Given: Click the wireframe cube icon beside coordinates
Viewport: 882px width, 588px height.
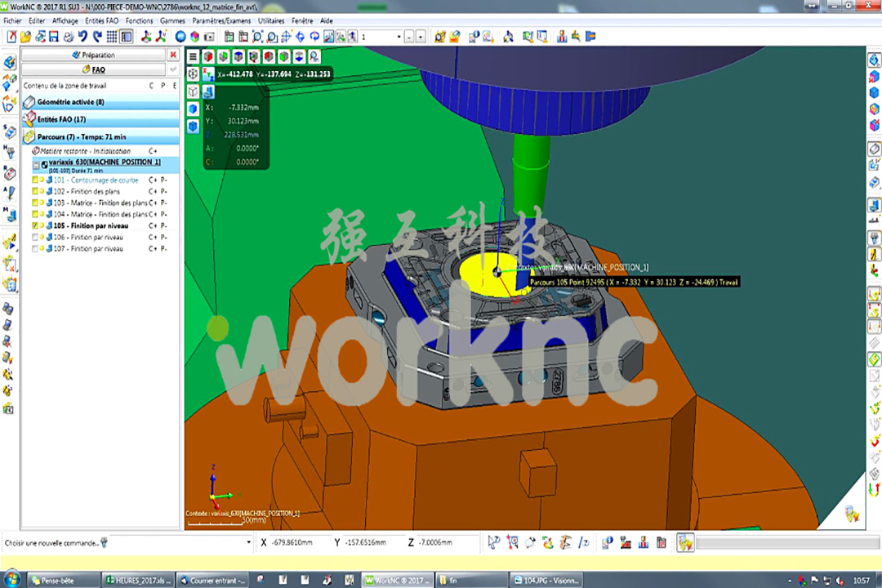Looking at the screenshot, I should coord(193,73).
